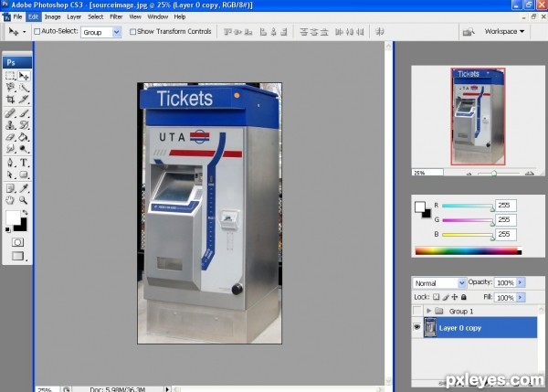The image size is (548, 392).
Task: Swap foreground and background colors
Action: coord(25,212)
